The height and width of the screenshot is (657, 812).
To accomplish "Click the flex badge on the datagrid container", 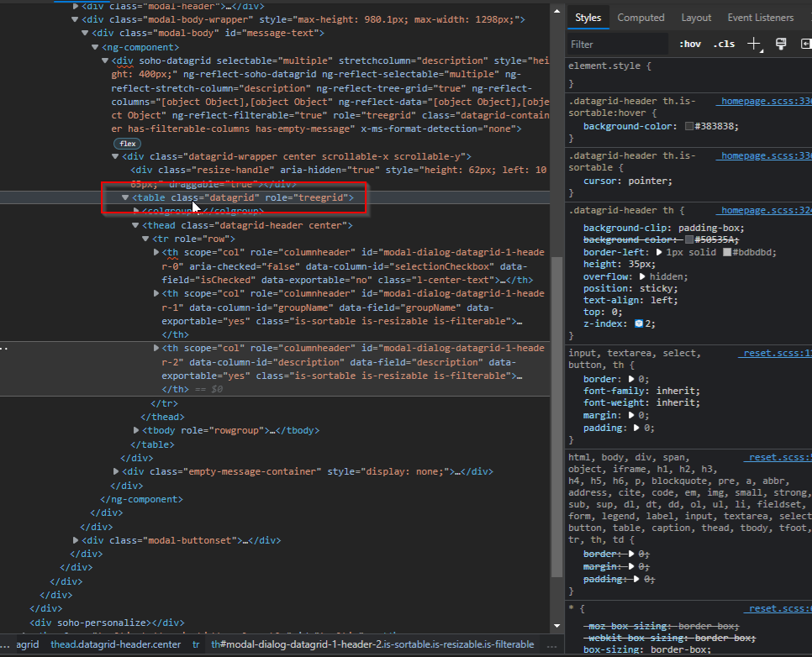I will click(x=128, y=144).
